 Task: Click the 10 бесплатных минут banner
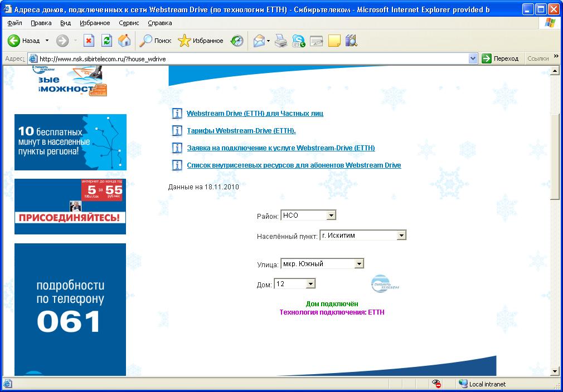click(x=70, y=142)
